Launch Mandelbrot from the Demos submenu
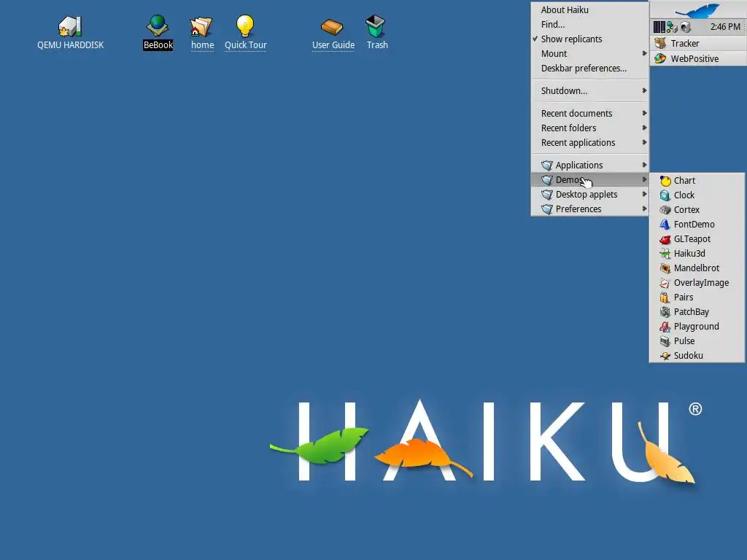Screen dimensions: 747x560 click(x=697, y=268)
